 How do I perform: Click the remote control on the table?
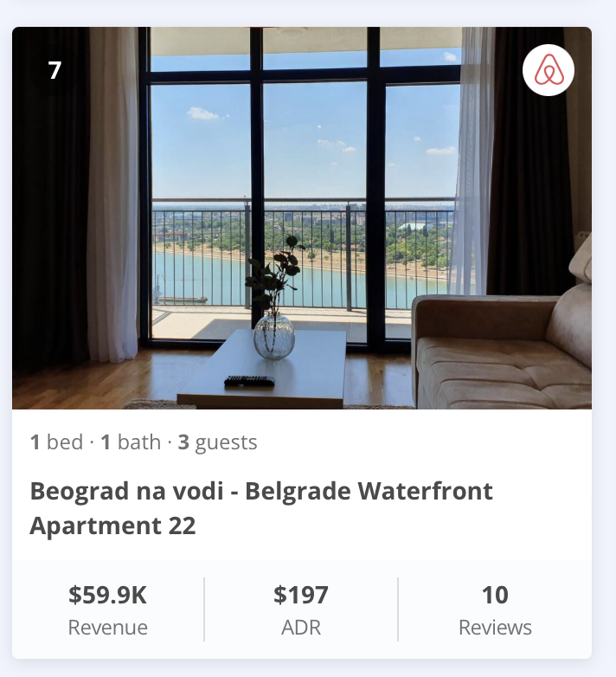coord(249,381)
